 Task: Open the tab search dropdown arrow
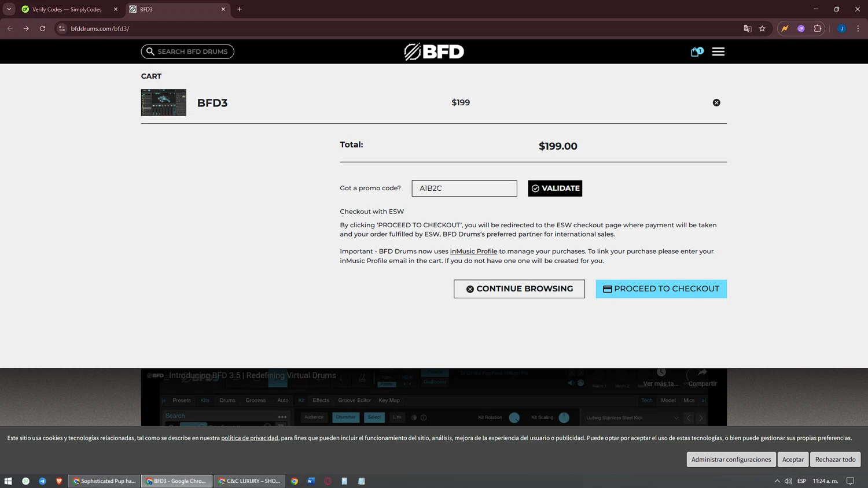click(x=9, y=9)
